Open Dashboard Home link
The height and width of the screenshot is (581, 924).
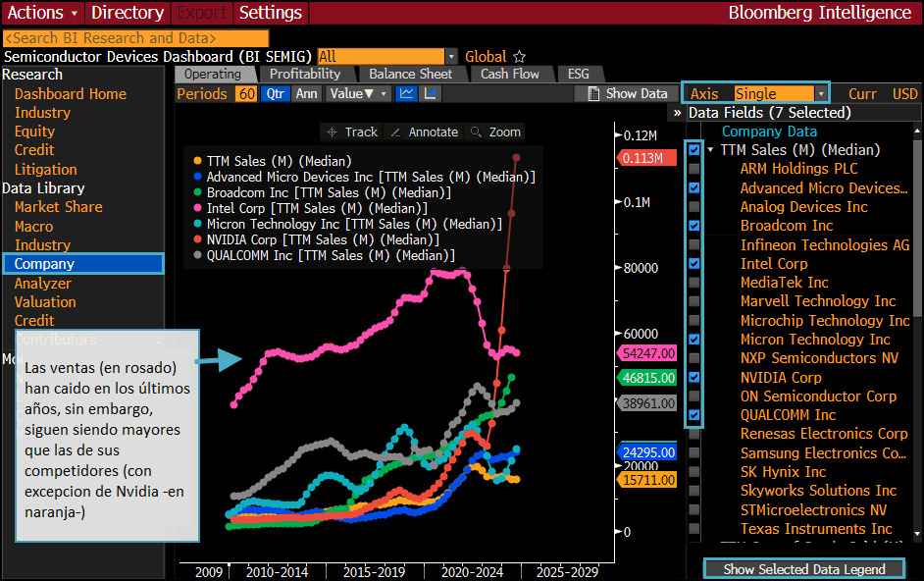pyautogui.click(x=70, y=94)
